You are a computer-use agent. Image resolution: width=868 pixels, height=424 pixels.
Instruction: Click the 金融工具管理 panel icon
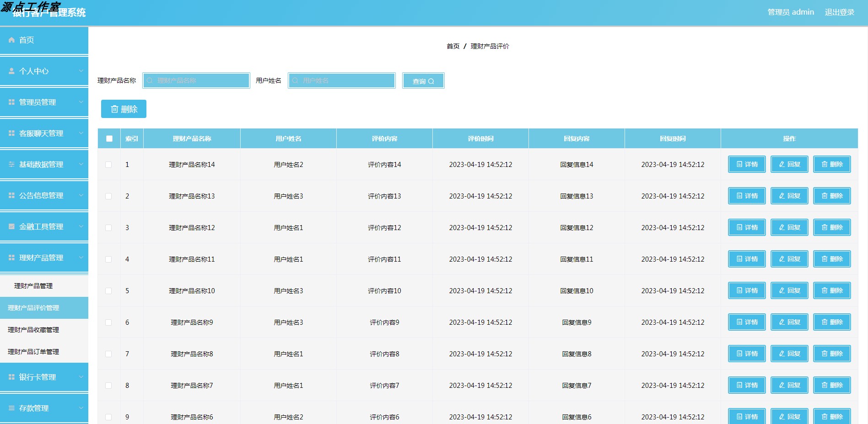[x=11, y=226]
